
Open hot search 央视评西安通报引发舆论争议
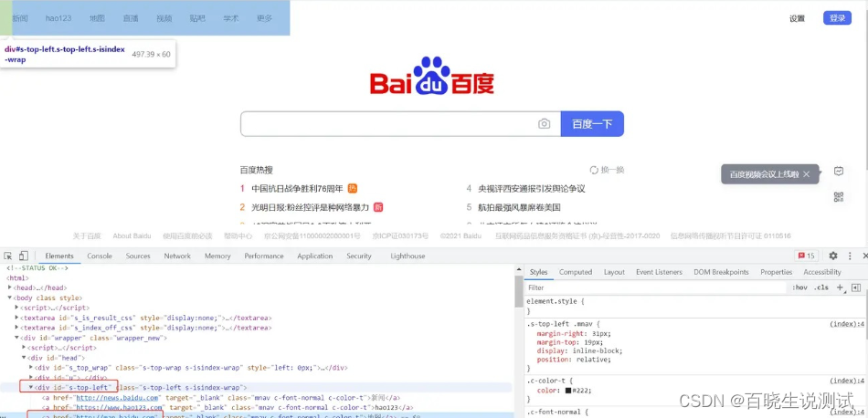[532, 189]
